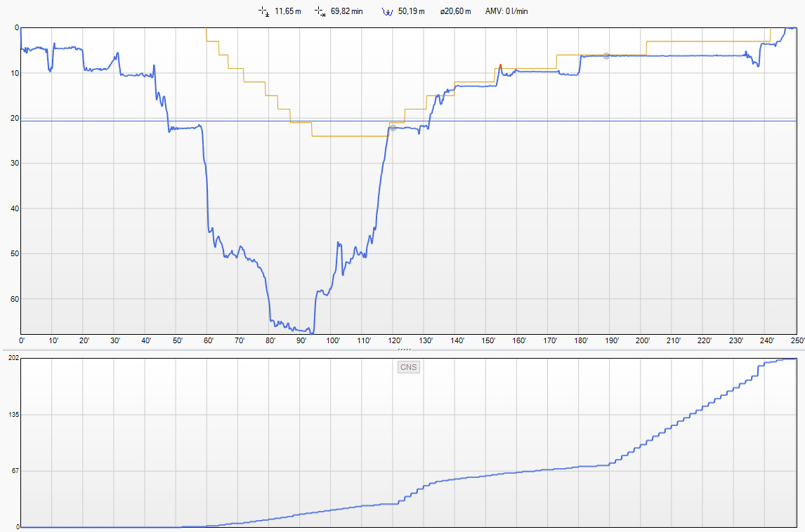
Task: Click the 0' label starting the time axis
Action: click(x=23, y=341)
